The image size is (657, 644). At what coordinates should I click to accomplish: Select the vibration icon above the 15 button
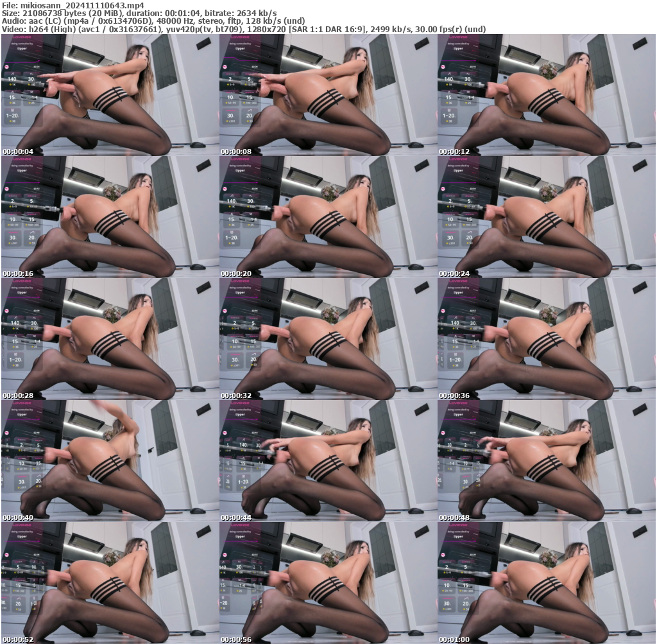(13, 92)
